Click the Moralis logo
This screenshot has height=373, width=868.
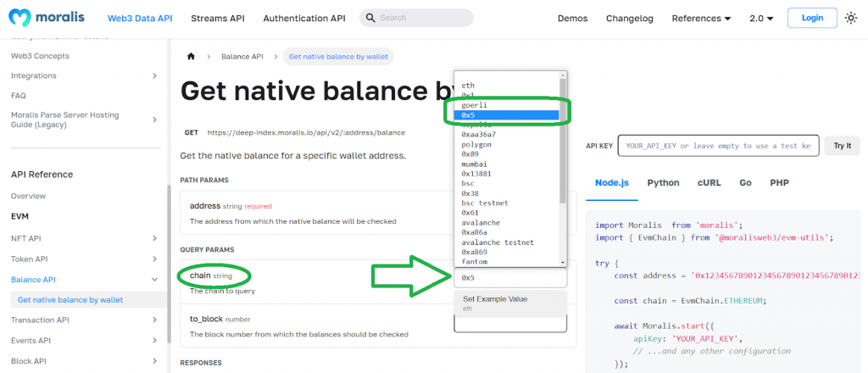(x=47, y=18)
